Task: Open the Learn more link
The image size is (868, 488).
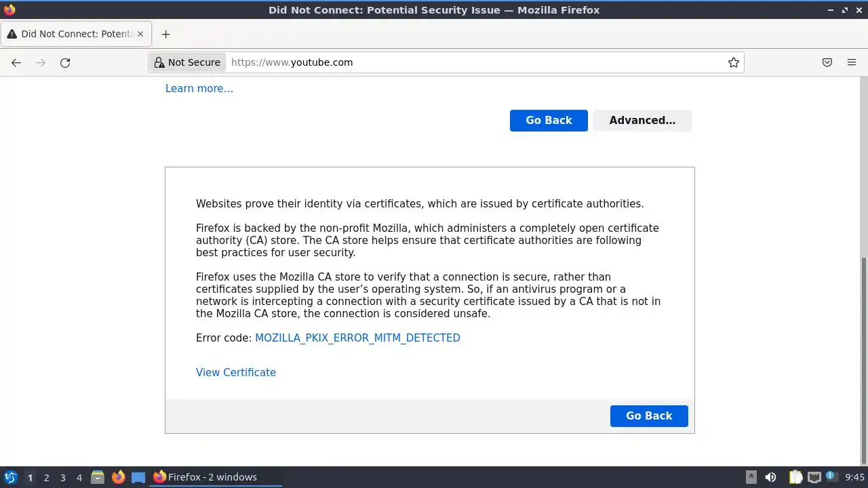Action: (199, 89)
